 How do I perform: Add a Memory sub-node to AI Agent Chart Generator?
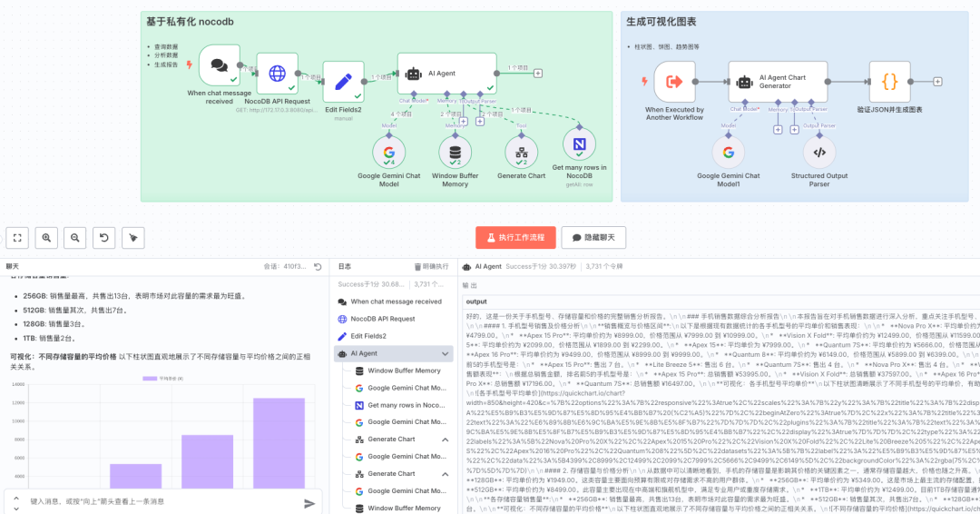click(778, 130)
